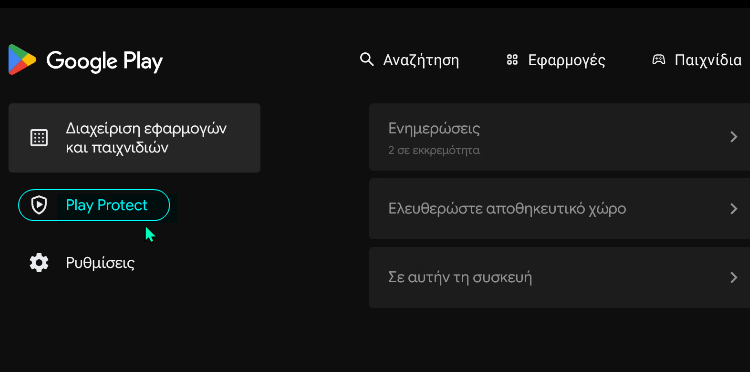Viewport: 750px width, 372px height.
Task: Open Ρυθμίσεις text in the sidebar
Action: [x=100, y=263]
